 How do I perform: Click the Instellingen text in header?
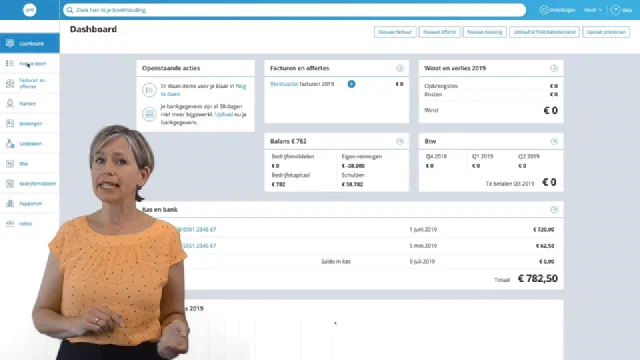click(562, 10)
